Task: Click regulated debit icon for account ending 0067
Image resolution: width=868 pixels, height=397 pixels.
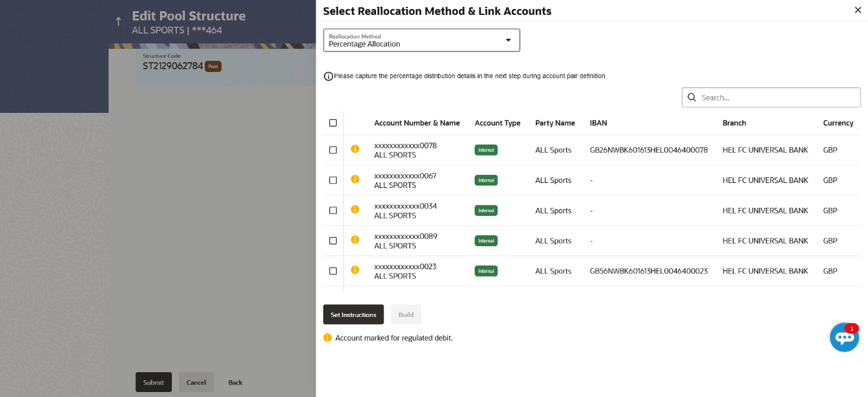Action: [x=355, y=179]
